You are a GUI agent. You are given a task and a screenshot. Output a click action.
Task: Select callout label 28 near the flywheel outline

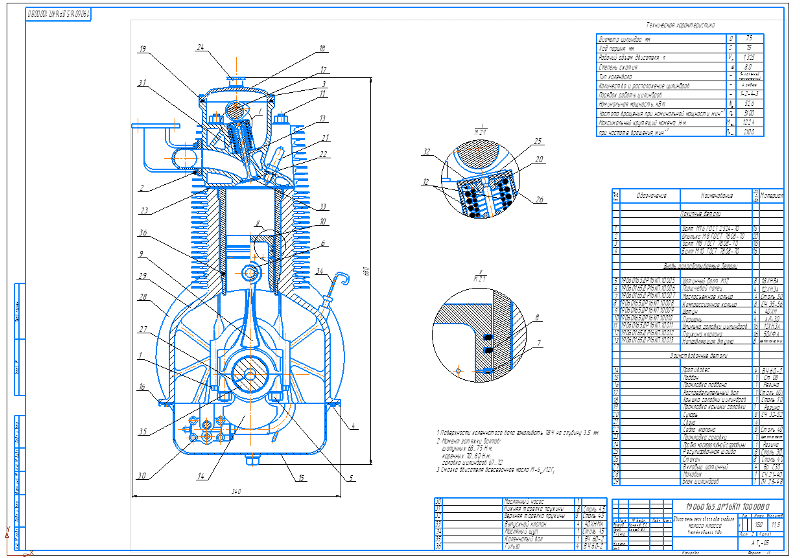[143, 297]
